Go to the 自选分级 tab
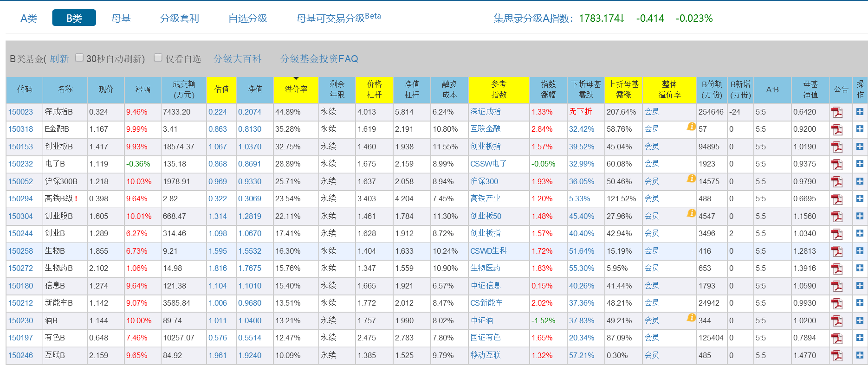Image resolution: width=868 pixels, height=365 pixels. [x=248, y=18]
